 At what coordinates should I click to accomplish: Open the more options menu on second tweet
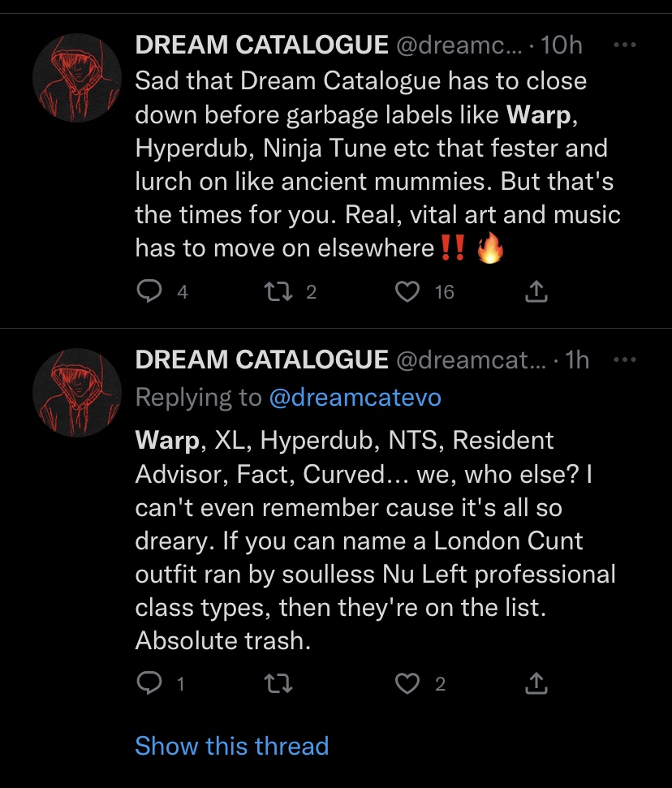pos(624,360)
